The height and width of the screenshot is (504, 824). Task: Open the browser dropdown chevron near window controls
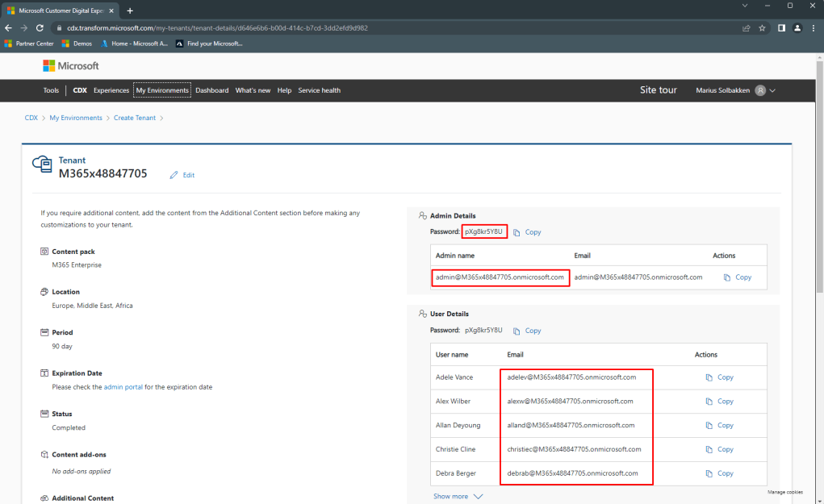click(x=745, y=5)
